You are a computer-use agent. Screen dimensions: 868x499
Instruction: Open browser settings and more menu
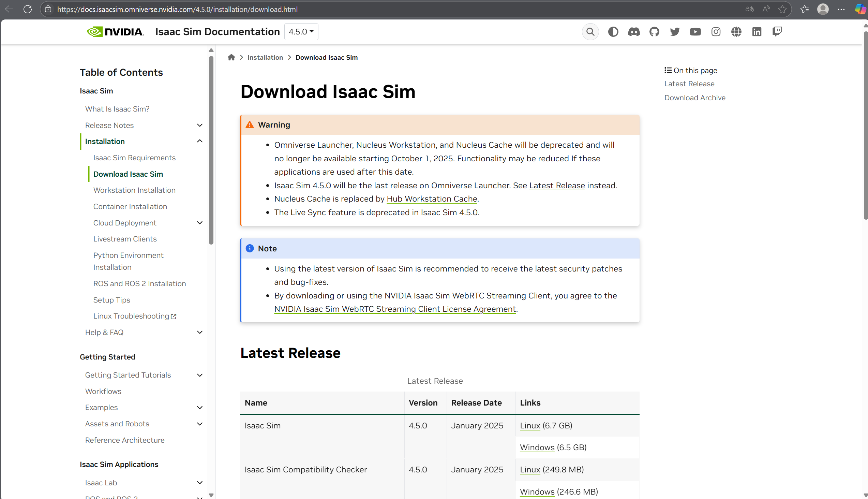pos(841,9)
